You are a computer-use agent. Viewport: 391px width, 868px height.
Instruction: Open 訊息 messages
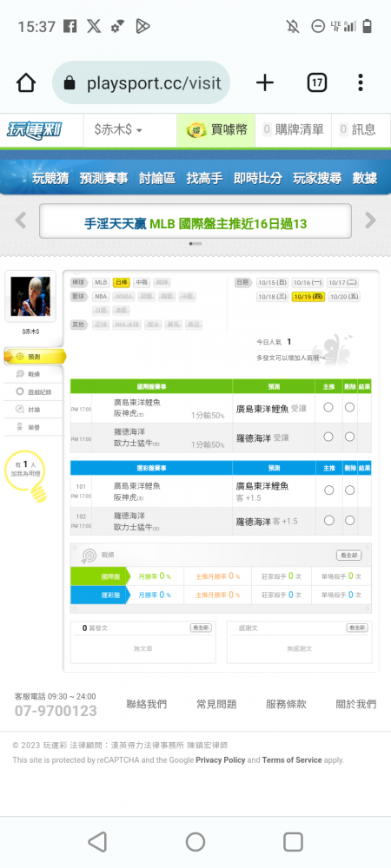coord(358,130)
